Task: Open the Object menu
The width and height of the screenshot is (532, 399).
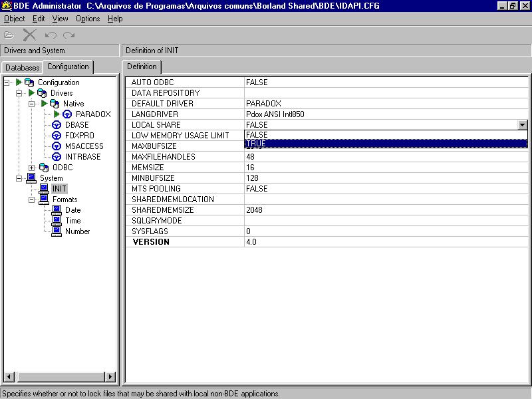Action: pyautogui.click(x=14, y=19)
